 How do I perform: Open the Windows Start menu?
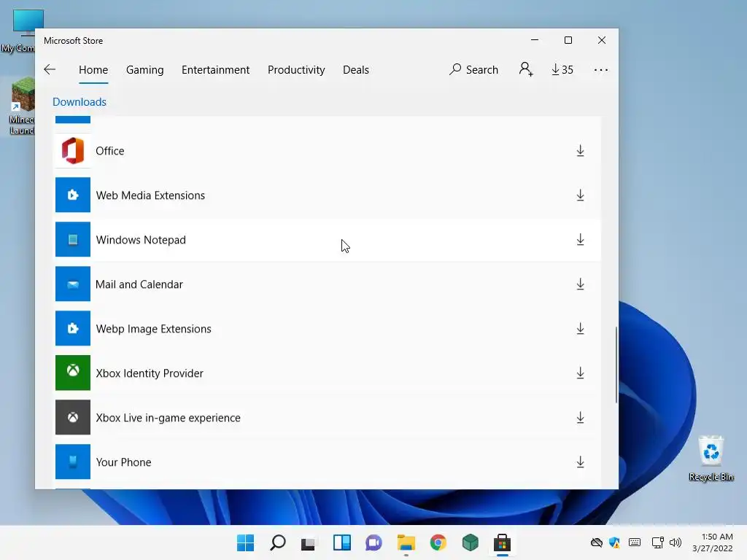(245, 542)
